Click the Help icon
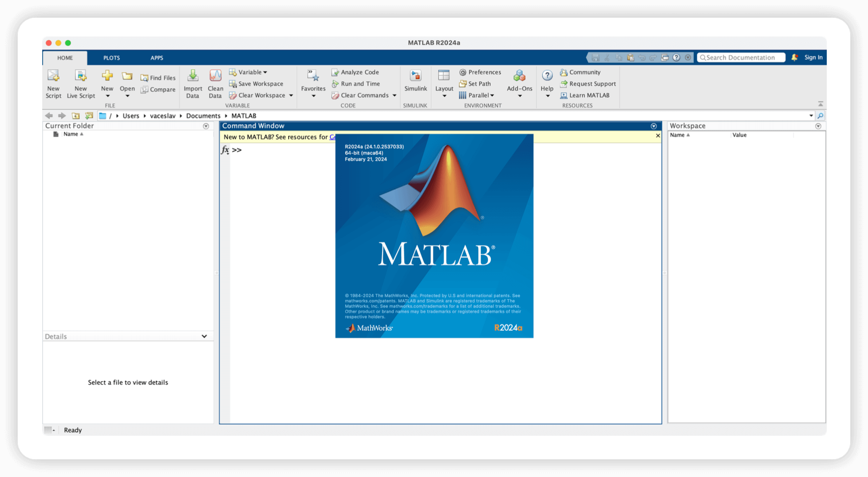 547,76
